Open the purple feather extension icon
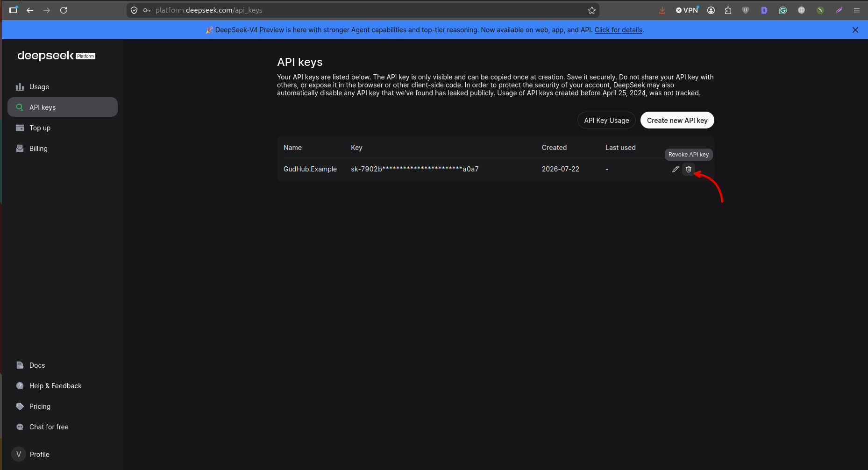This screenshot has height=470, width=868. pos(839,10)
